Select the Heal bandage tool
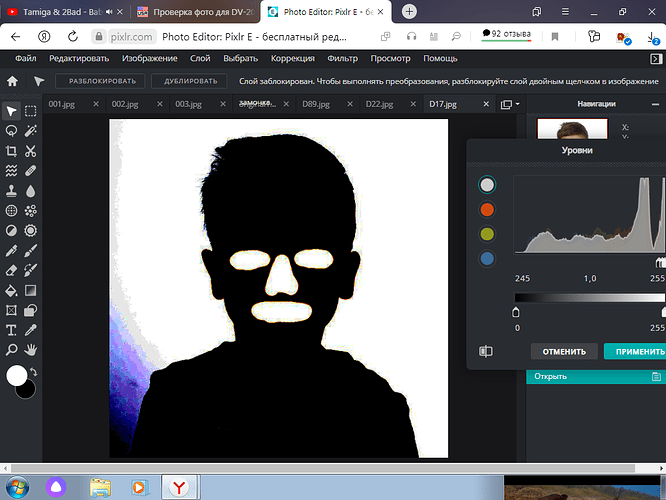Screen dimensions: 666x500 coord(31,171)
